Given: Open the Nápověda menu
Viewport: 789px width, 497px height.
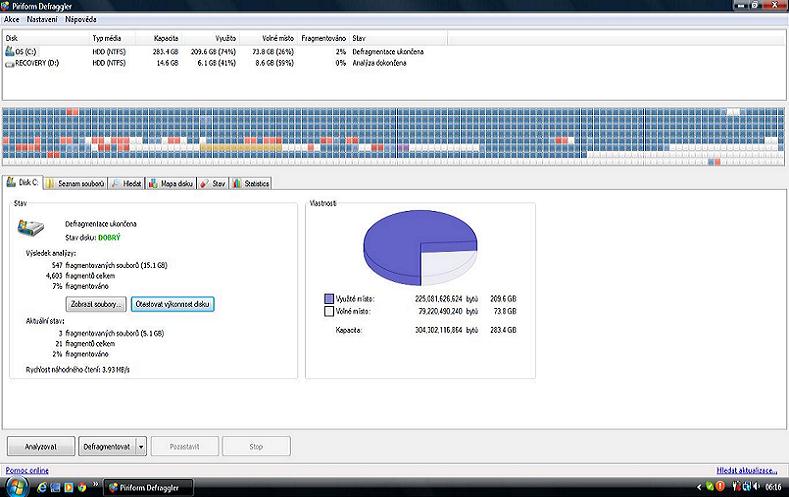Looking at the screenshot, I should (81, 19).
